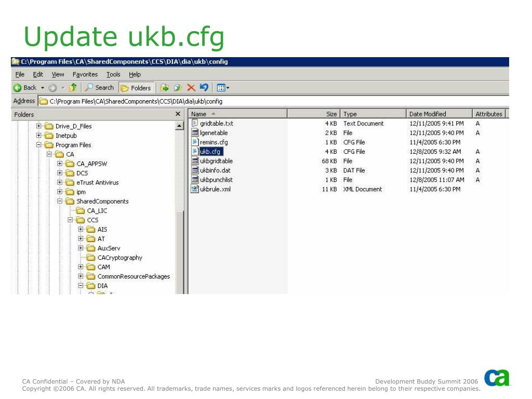Click the 'XML Document' type cell
The image size is (532, 399).
point(362,189)
